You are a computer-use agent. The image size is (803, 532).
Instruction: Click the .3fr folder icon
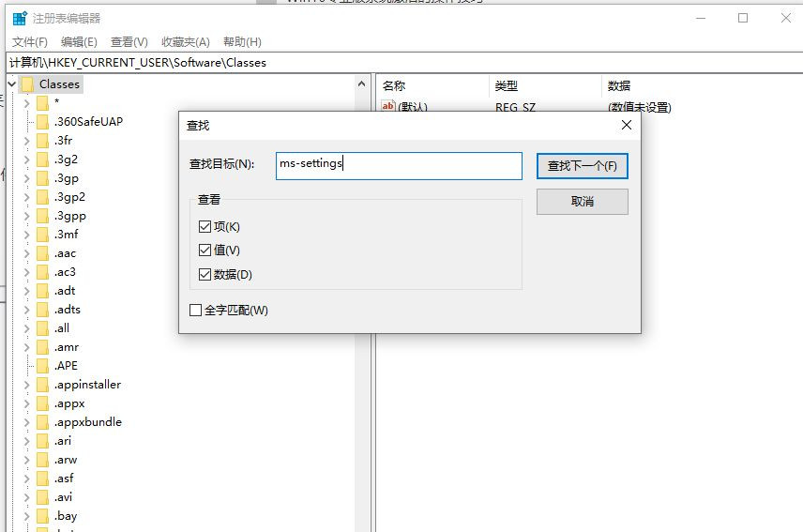[x=43, y=141]
